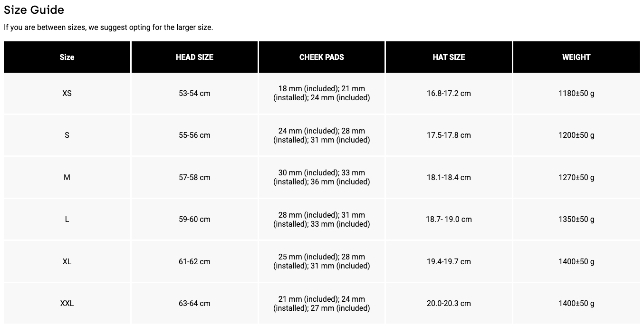Click the 20.0-20.3 cm hat size cell

tap(449, 303)
